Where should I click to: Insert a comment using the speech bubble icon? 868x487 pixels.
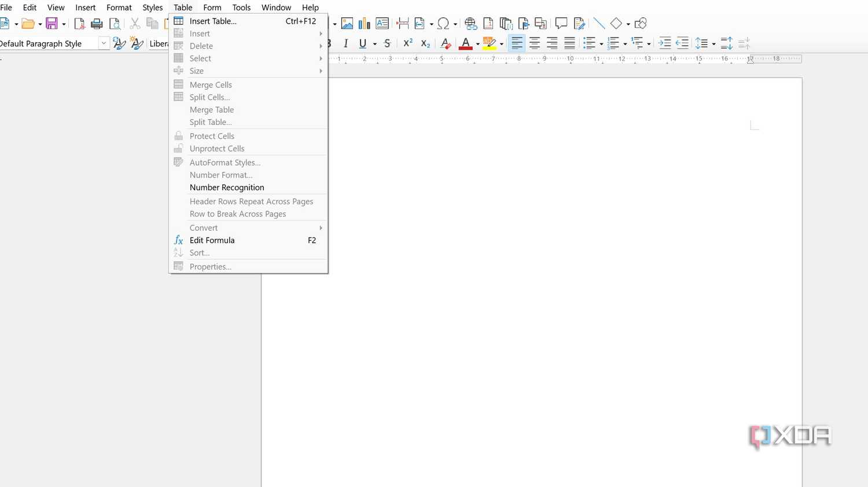tap(561, 24)
